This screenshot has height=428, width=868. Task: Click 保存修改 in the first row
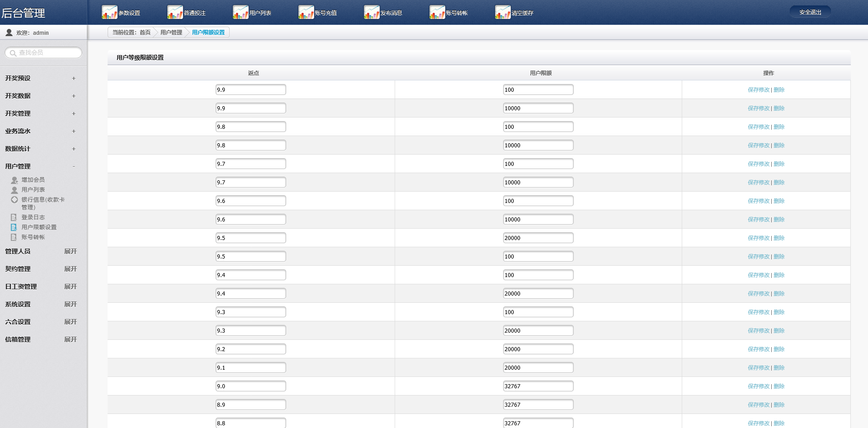point(758,90)
